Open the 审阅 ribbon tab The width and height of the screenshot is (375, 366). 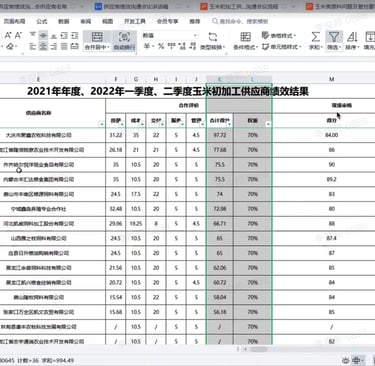pyautogui.click(x=86, y=21)
